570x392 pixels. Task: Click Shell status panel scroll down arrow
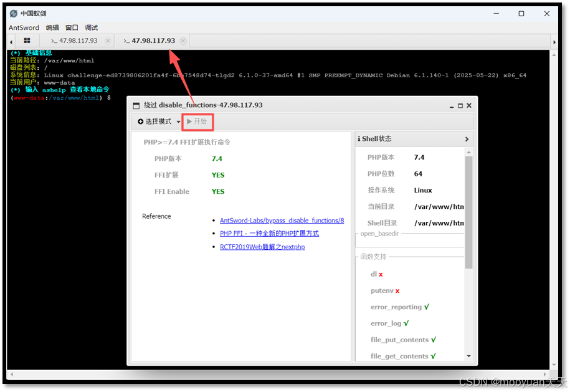(468, 356)
